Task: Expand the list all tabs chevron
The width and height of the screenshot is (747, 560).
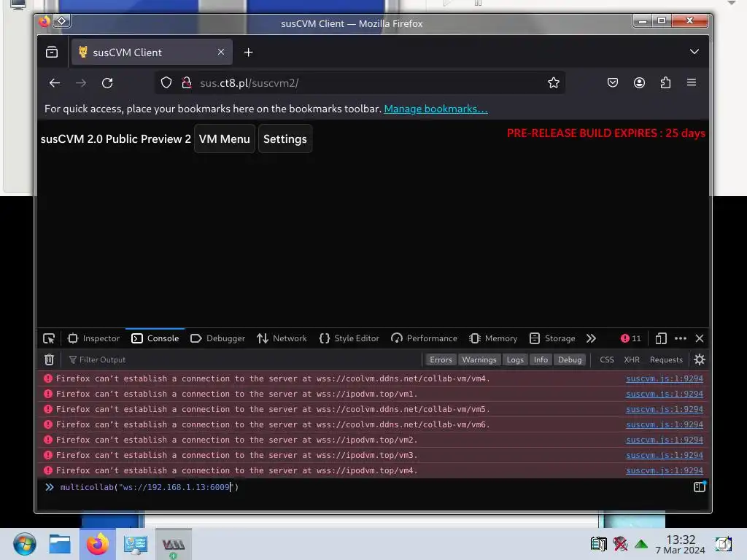Action: click(x=694, y=52)
